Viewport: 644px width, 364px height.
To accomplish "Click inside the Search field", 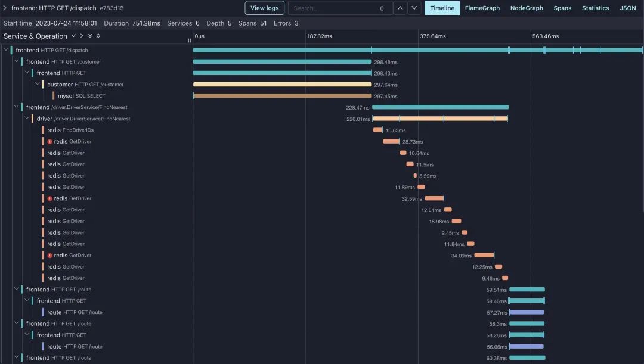I will tap(334, 8).
